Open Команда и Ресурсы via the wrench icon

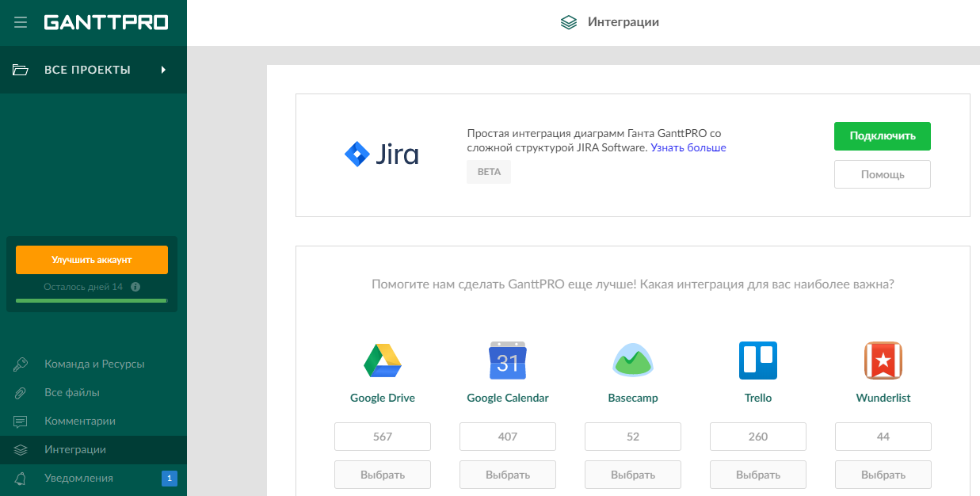click(x=20, y=364)
